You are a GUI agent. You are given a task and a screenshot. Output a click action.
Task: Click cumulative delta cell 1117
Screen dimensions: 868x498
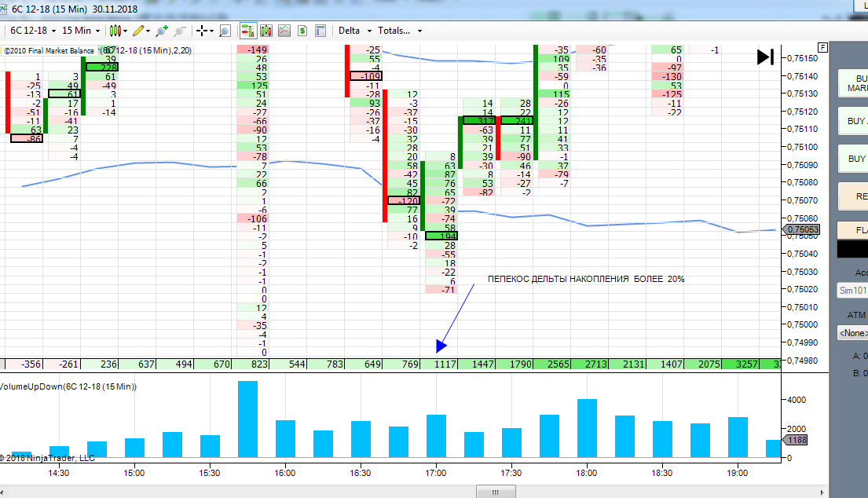click(x=439, y=364)
